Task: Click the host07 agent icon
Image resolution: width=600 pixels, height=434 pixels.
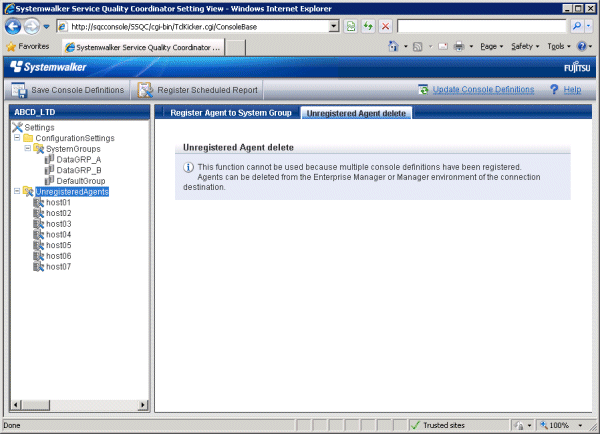Action: click(x=38, y=267)
